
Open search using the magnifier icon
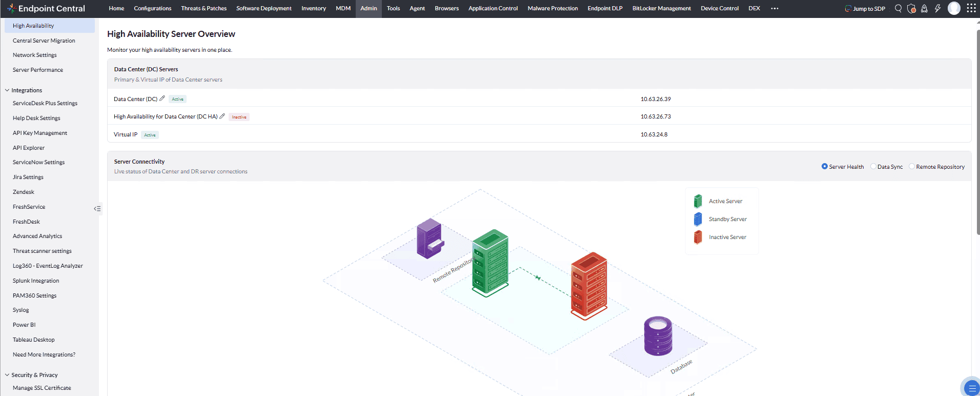pyautogui.click(x=898, y=8)
